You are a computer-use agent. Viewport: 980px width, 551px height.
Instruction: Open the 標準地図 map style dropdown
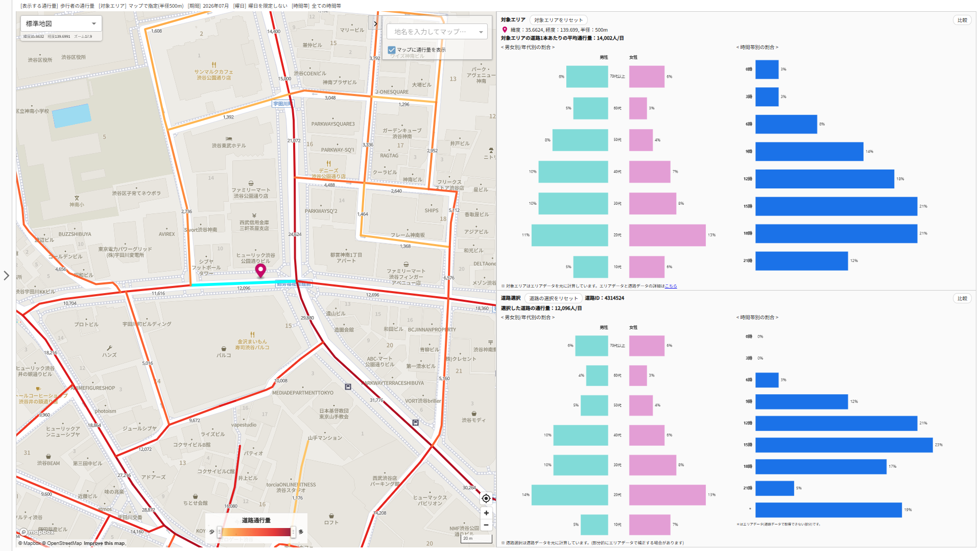pyautogui.click(x=61, y=23)
